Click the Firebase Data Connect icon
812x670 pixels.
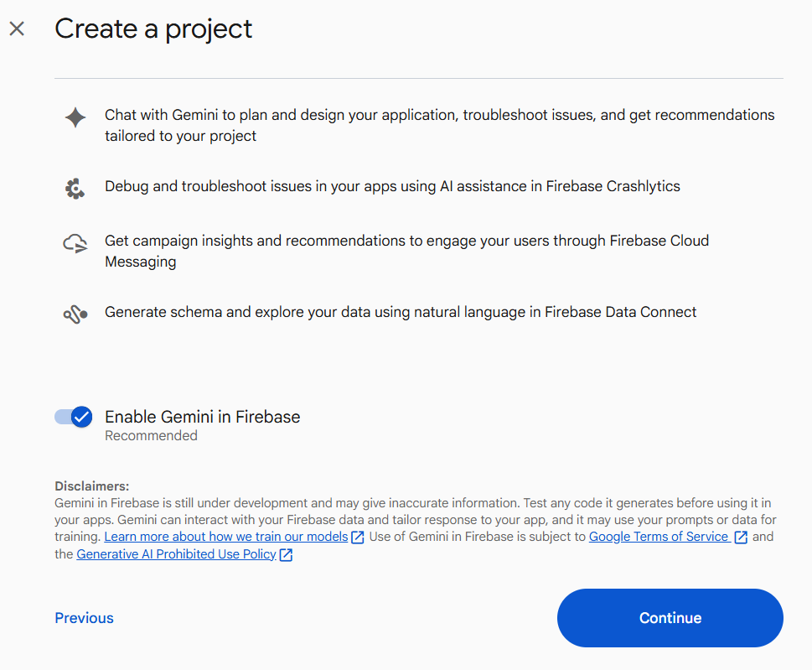click(75, 314)
